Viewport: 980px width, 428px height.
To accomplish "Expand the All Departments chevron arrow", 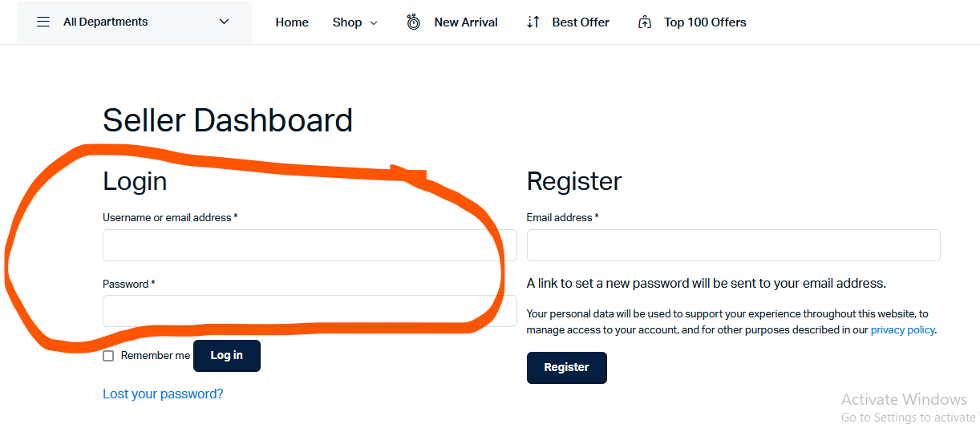I will 224,22.
